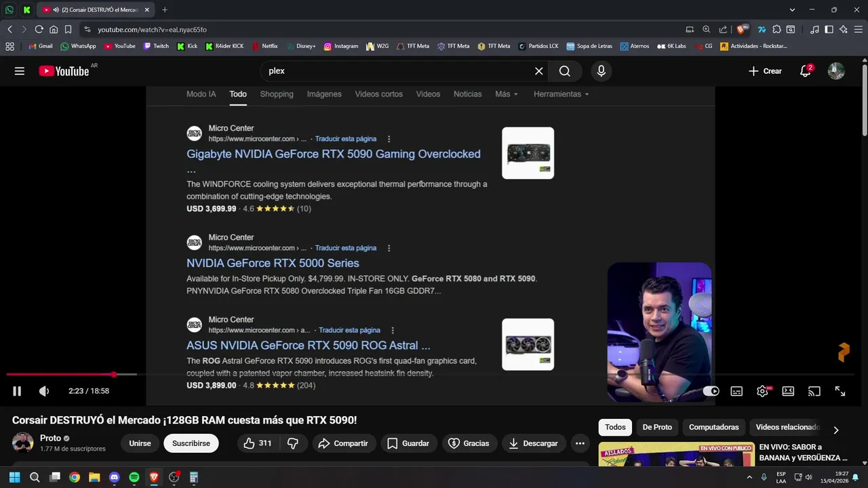Open the video settings gear
This screenshot has height=488, width=868.
tap(762, 391)
